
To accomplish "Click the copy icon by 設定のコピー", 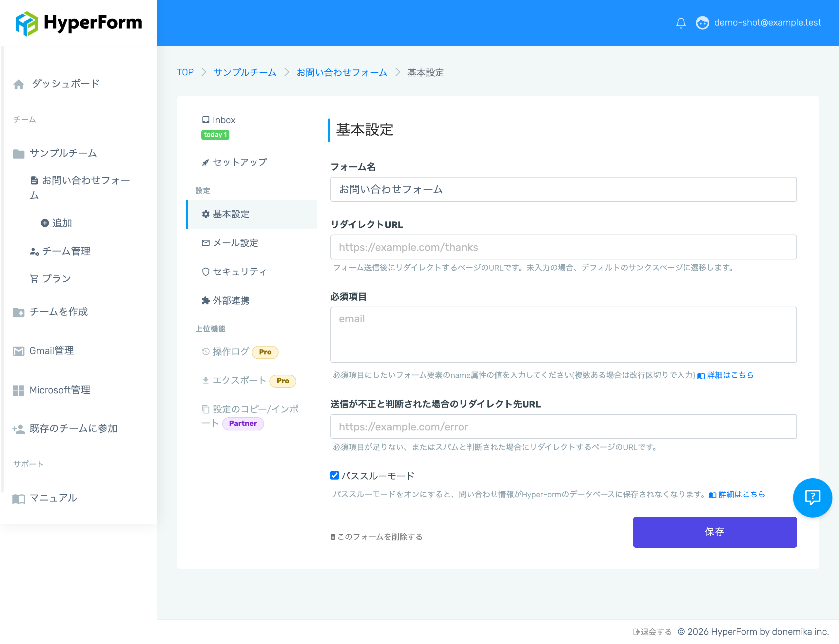I will [205, 409].
